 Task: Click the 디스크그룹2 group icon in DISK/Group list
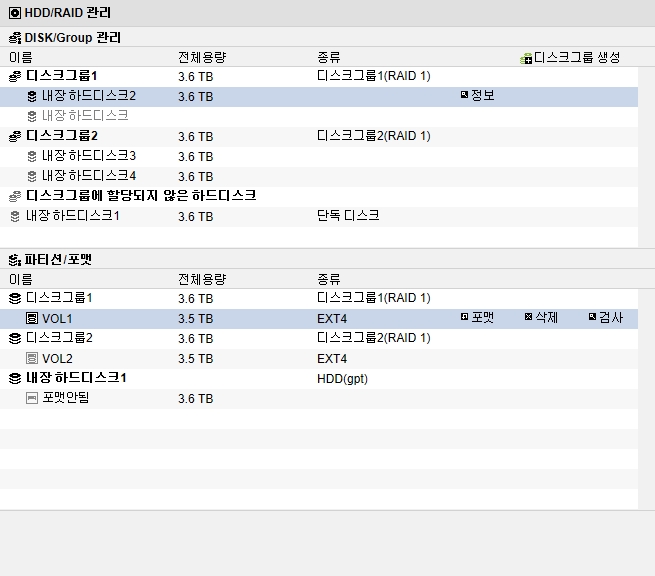point(15,136)
